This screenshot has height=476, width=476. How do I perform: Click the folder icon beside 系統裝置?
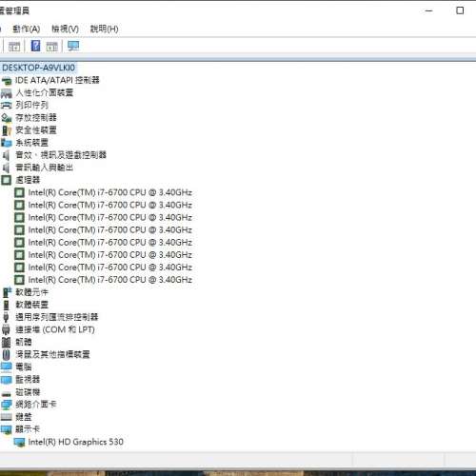click(x=6, y=143)
